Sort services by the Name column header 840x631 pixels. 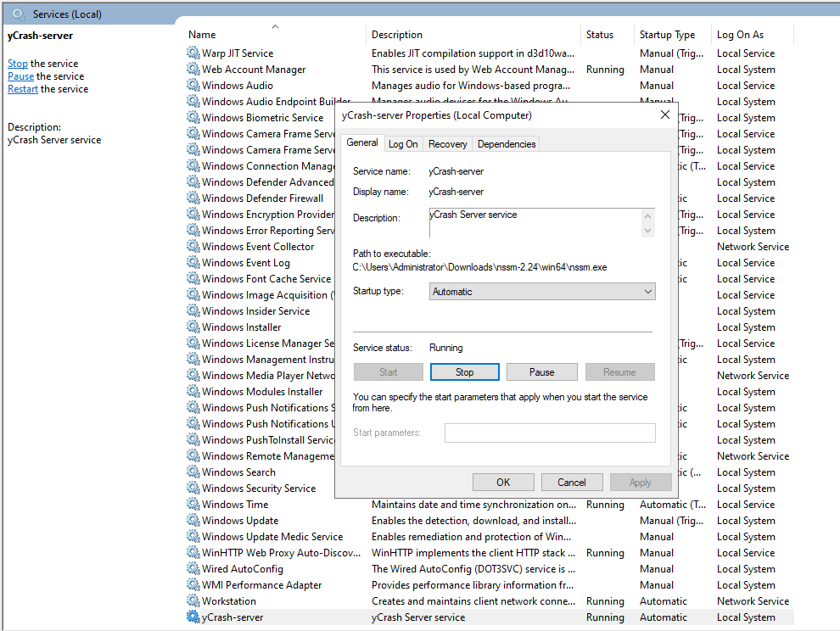click(202, 35)
